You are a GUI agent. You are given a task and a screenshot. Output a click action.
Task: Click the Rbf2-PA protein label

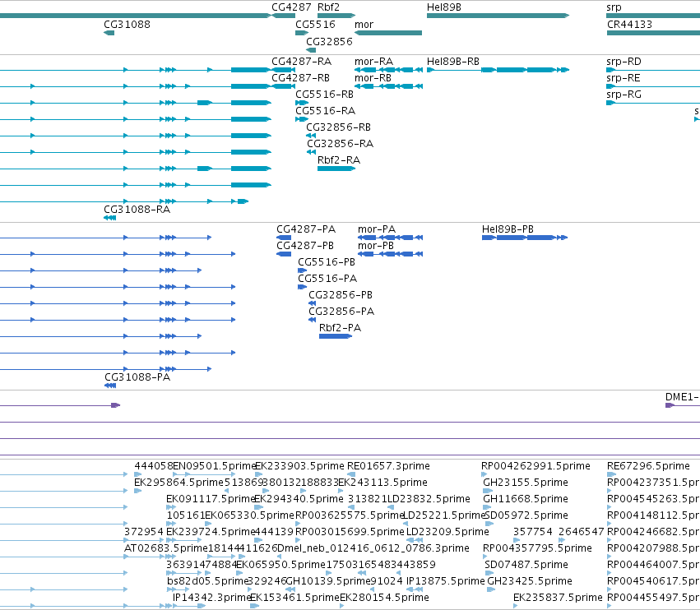(x=340, y=328)
